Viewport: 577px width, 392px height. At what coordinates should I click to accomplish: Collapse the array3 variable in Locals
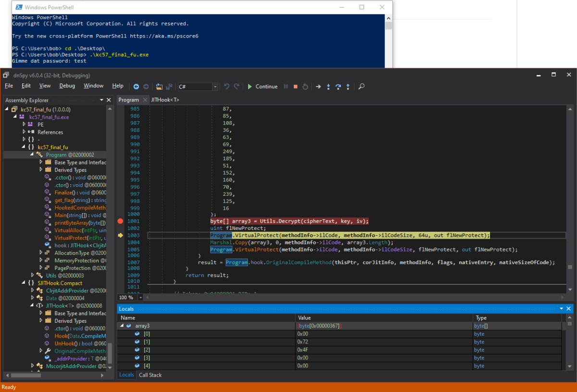(122, 326)
